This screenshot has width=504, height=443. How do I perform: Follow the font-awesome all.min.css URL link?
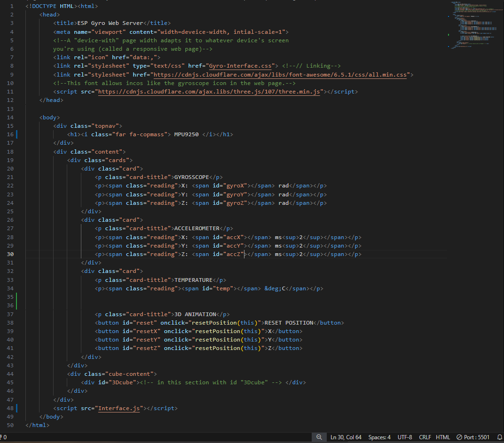coord(280,75)
